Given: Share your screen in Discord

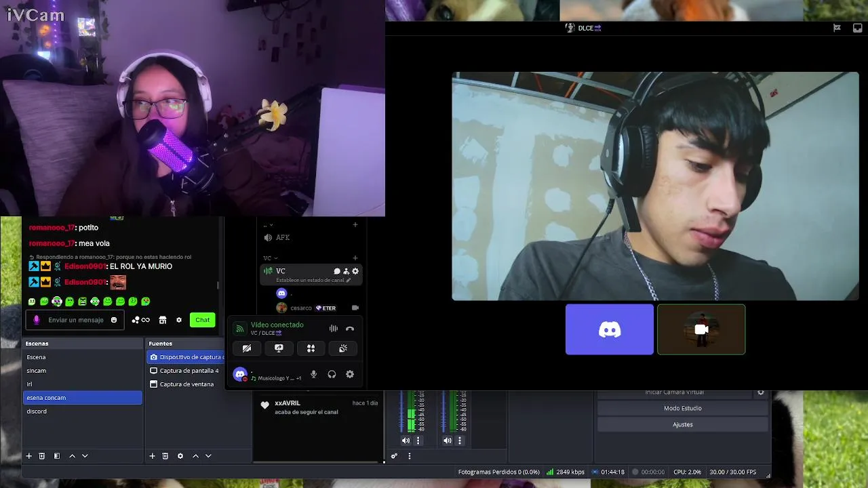Looking at the screenshot, I should pyautogui.click(x=279, y=348).
